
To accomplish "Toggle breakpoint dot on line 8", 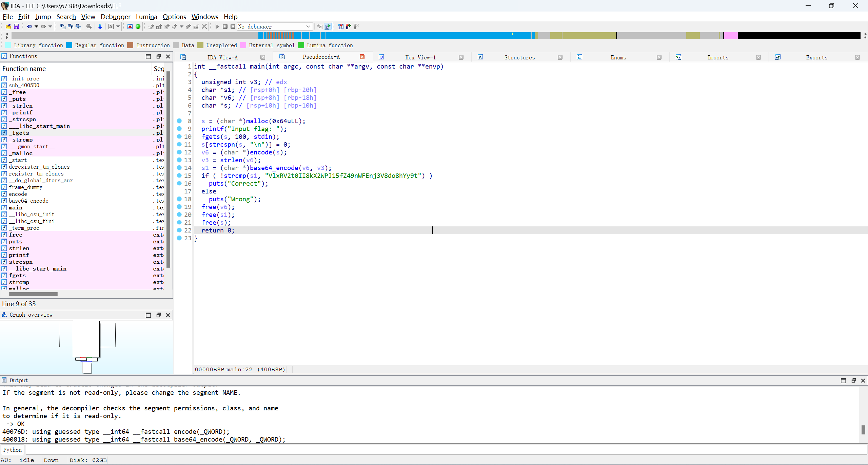I will (179, 121).
